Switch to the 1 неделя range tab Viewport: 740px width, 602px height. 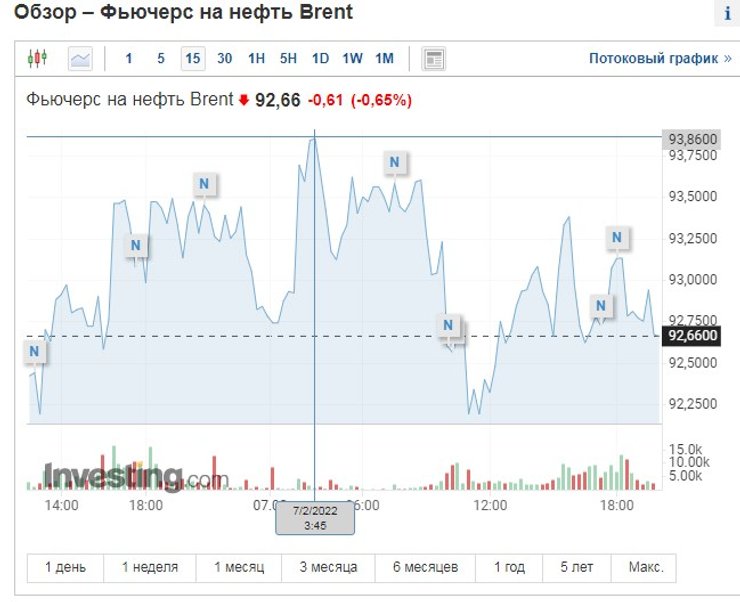tap(150, 567)
